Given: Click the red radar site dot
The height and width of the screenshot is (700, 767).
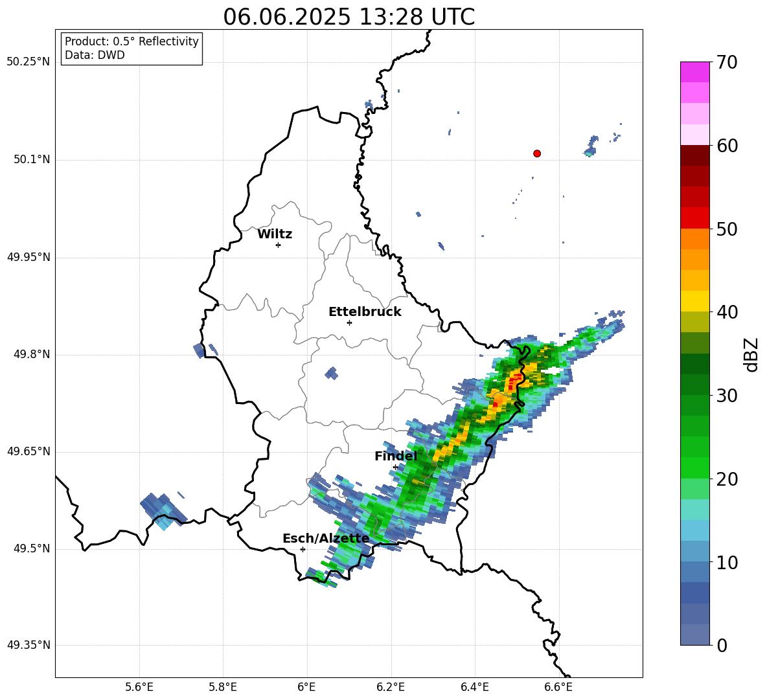Looking at the screenshot, I should pos(537,153).
